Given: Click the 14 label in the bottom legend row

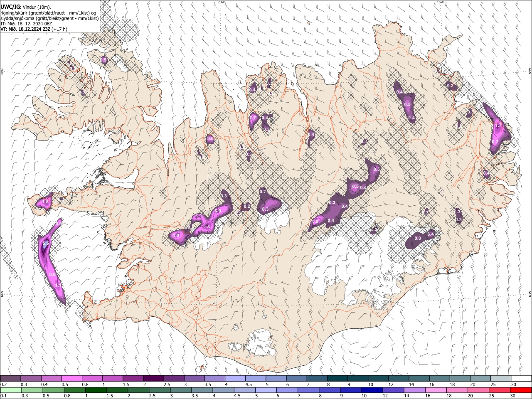Looking at the screenshot, I should (407, 396).
